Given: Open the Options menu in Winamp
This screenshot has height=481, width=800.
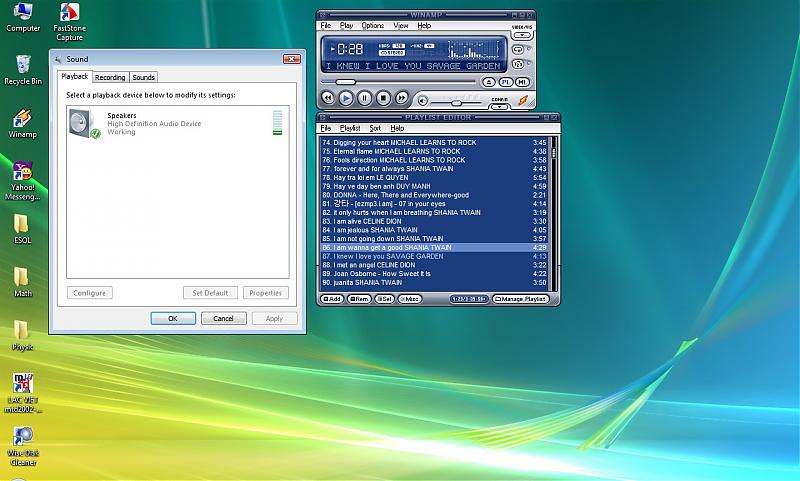Looking at the screenshot, I should [372, 25].
